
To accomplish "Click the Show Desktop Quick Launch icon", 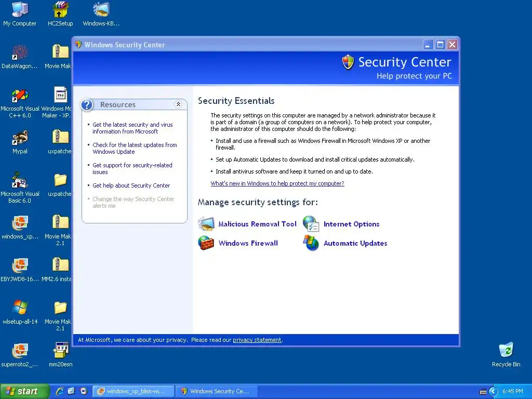I will [x=71, y=391].
